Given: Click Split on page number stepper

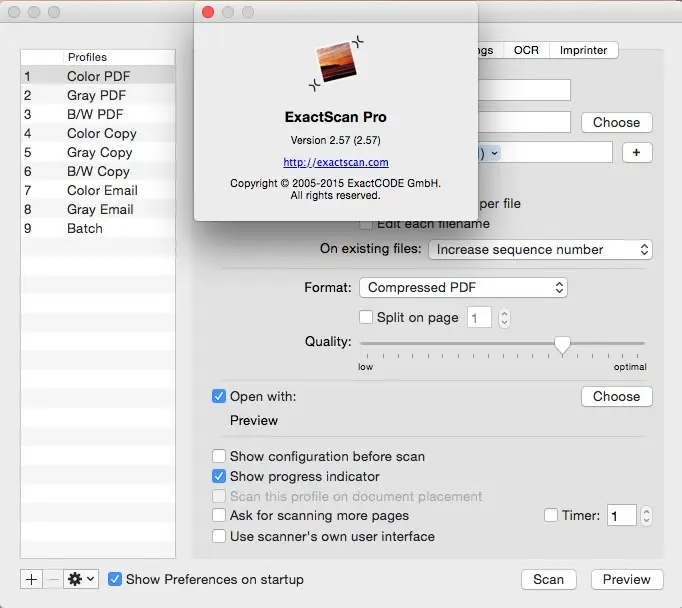Looking at the screenshot, I should (504, 317).
